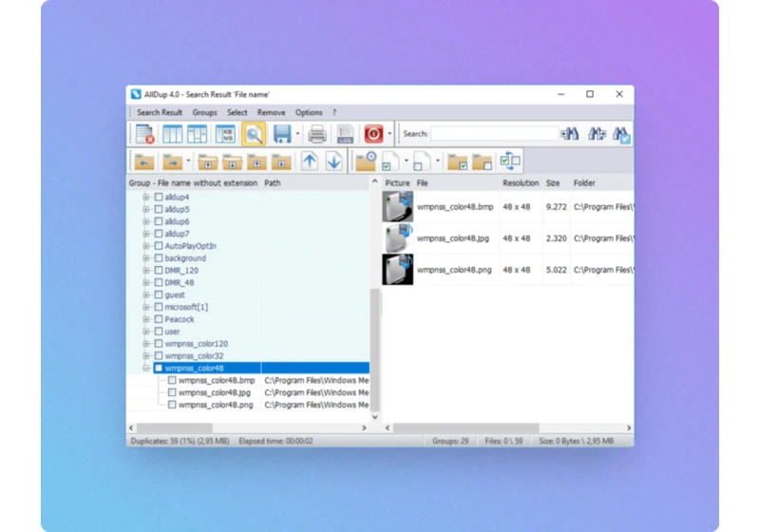Check the wmpnss_color48.png file checkbox
Screen dimensions: 760x532
(x=172, y=404)
